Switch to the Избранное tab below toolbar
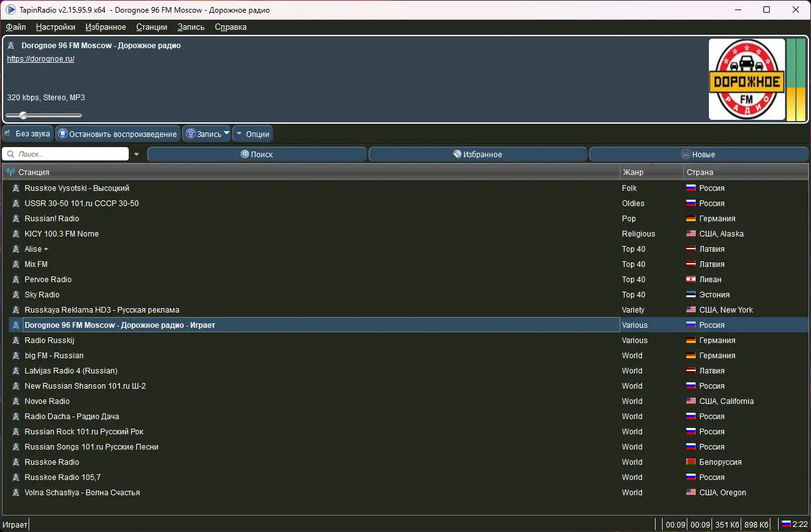This screenshot has width=811, height=532. click(x=477, y=154)
